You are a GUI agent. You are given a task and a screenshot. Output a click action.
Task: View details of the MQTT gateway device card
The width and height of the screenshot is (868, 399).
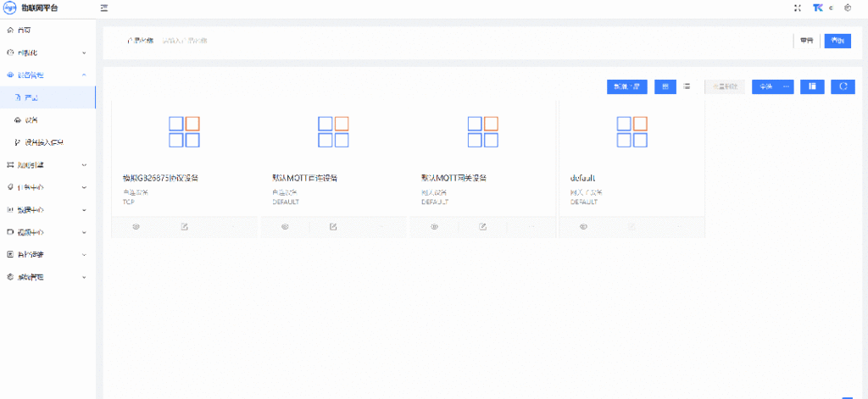(435, 227)
